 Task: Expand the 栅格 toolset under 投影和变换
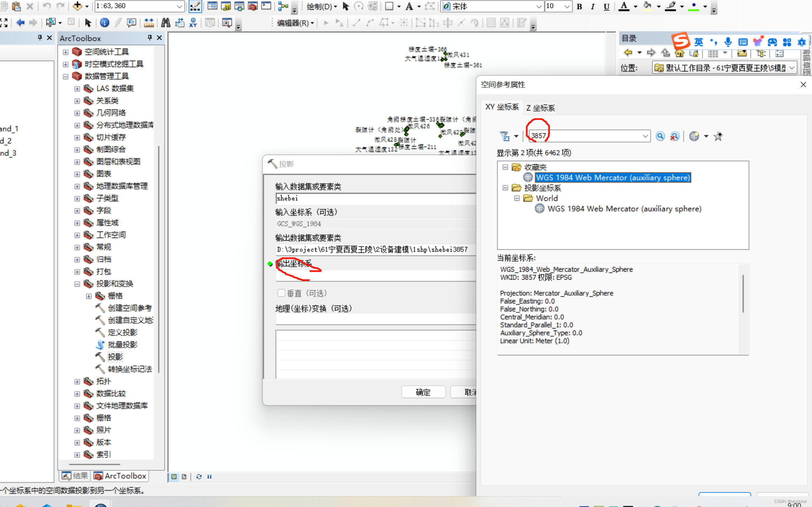(89, 296)
